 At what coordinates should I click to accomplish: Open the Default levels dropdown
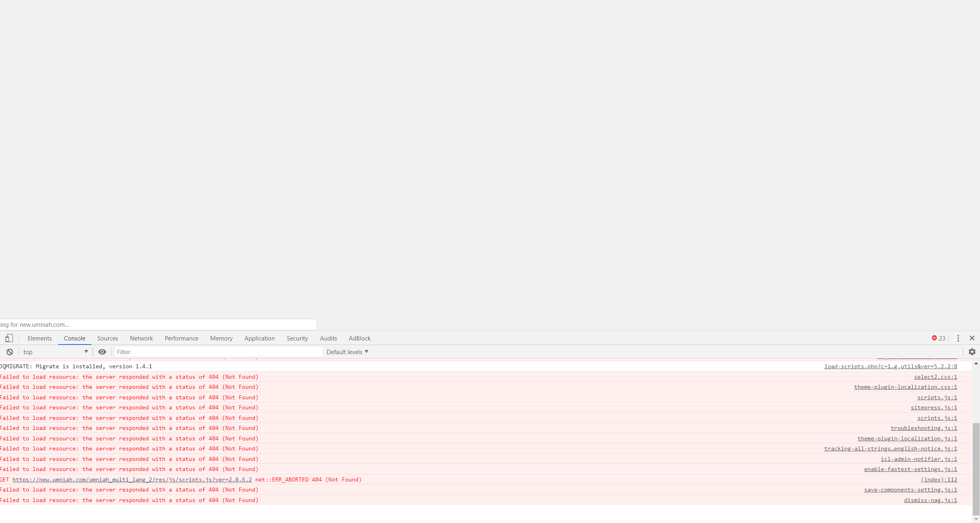click(347, 352)
